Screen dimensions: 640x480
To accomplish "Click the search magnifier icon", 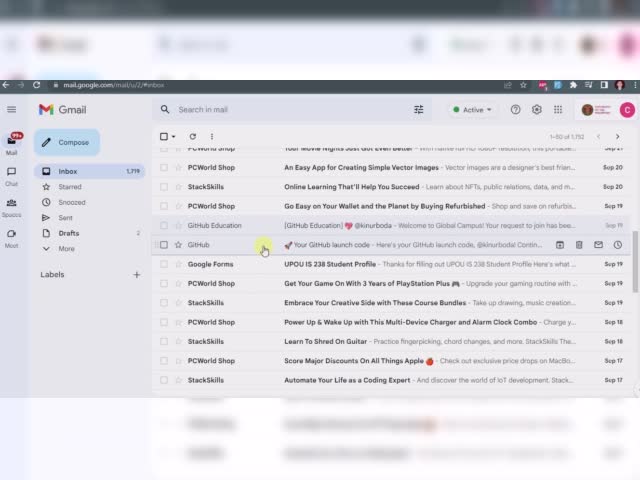I will (x=165, y=109).
